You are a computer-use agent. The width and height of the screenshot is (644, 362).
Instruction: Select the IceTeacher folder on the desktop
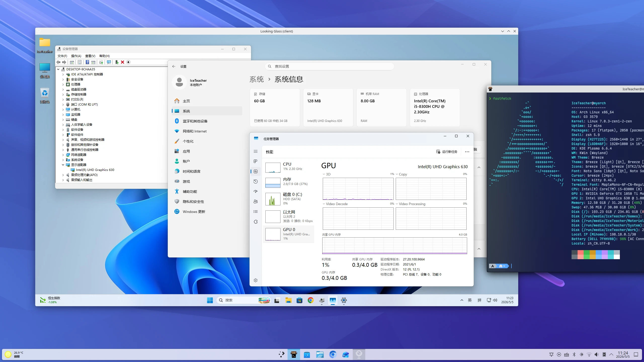45,45
